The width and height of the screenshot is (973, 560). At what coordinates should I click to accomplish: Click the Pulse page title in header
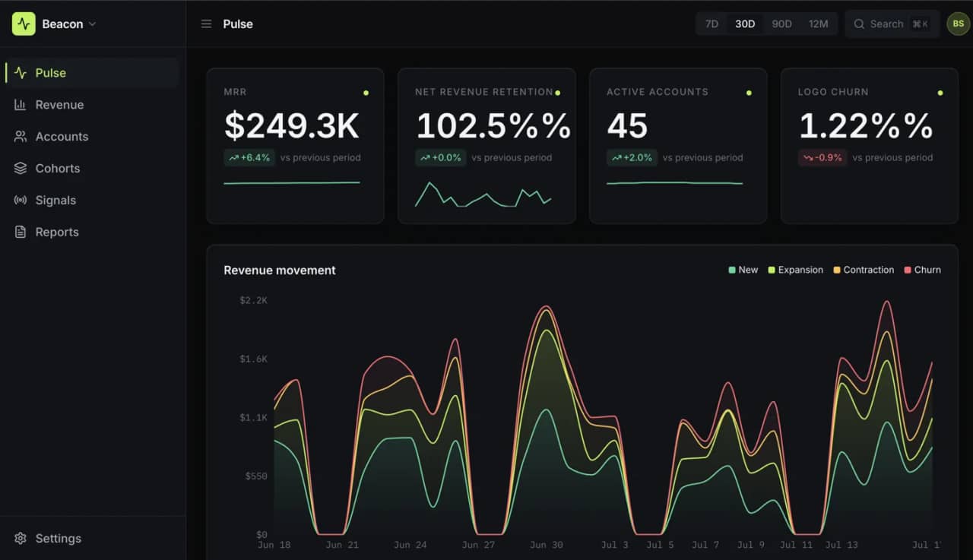point(238,24)
